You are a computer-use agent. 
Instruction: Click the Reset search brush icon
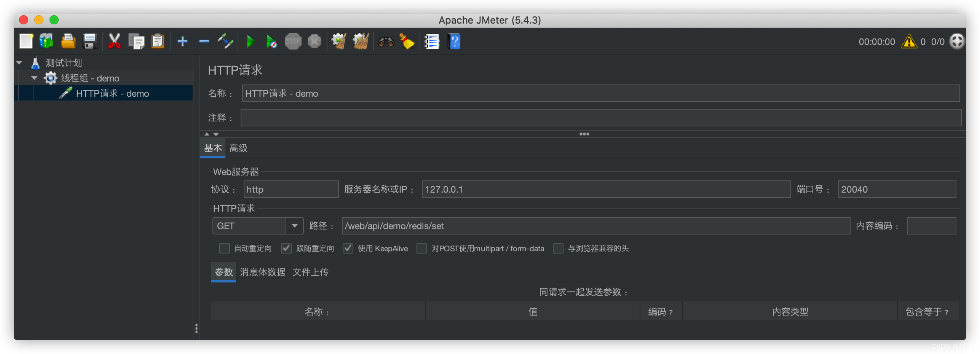coord(407,41)
